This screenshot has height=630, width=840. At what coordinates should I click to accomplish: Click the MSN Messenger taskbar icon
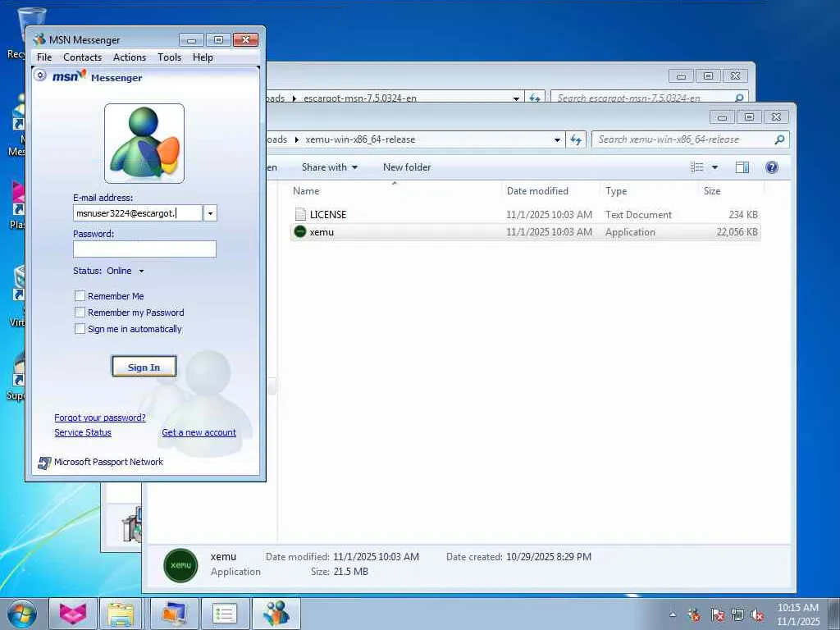coord(276,614)
